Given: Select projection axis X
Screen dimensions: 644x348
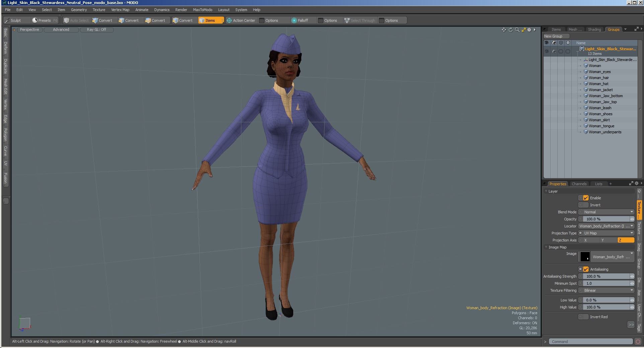Looking at the screenshot, I should [591, 240].
